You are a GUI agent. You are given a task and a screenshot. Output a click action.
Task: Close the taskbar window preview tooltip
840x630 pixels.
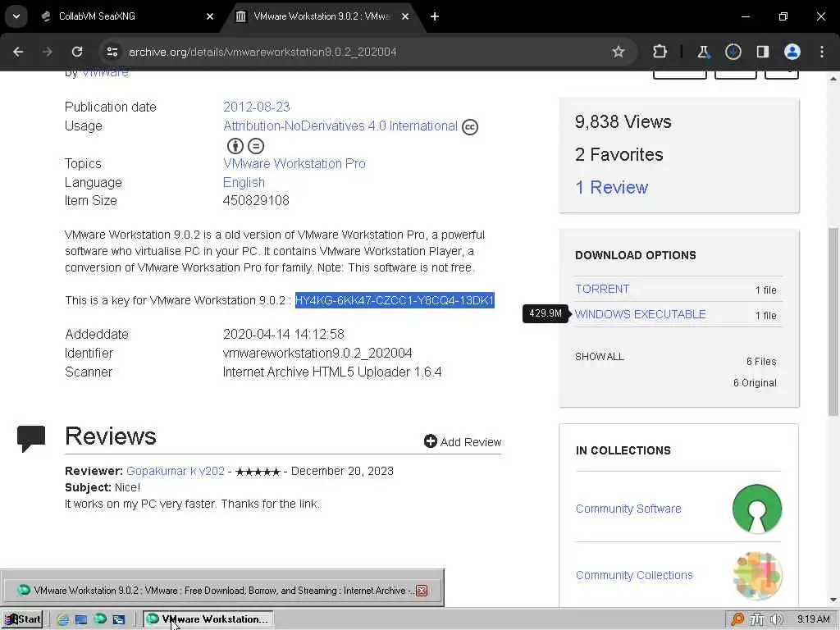click(422, 591)
